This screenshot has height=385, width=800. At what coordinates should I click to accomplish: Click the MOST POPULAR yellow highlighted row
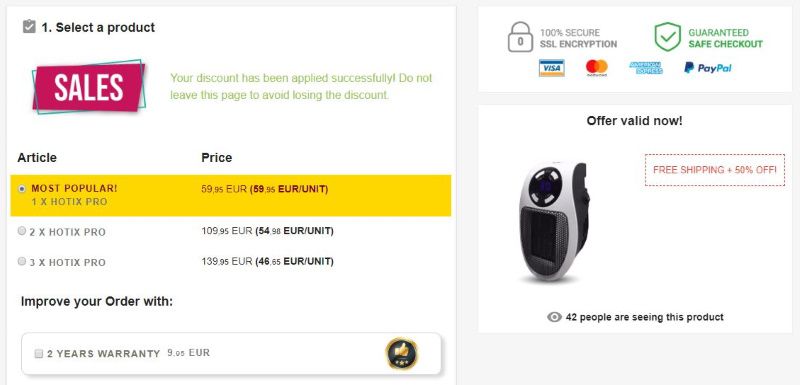point(231,195)
